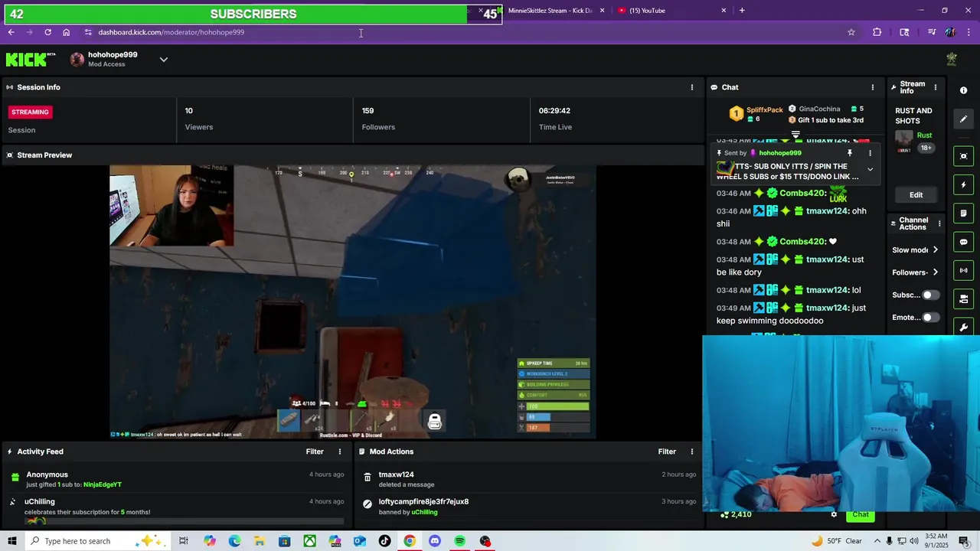
Task: Toggle Subscribers-only chat switch
Action: pos(930,295)
